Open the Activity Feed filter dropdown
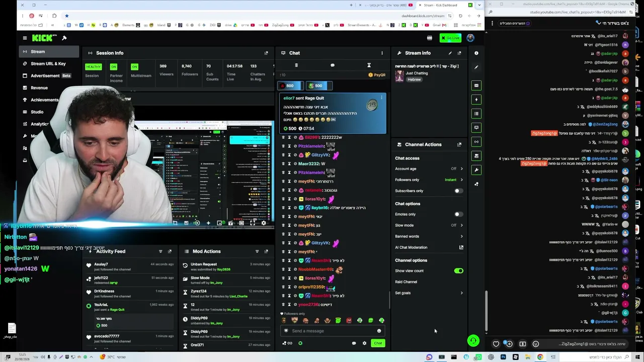Screen dimensions: 644x362 click(160, 251)
